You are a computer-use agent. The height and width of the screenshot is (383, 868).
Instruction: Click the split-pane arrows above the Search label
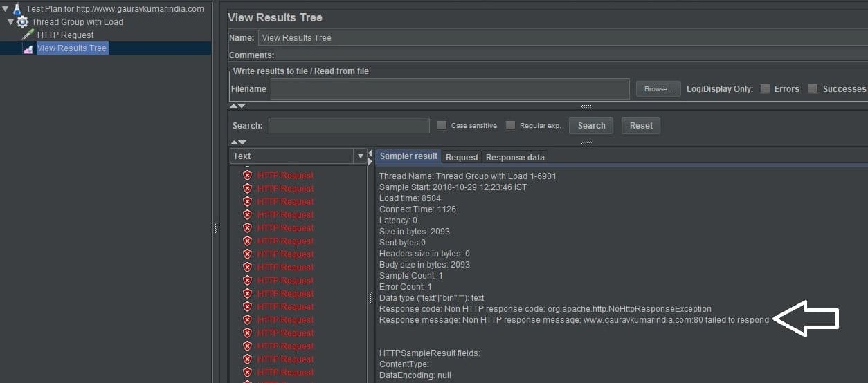(x=237, y=106)
